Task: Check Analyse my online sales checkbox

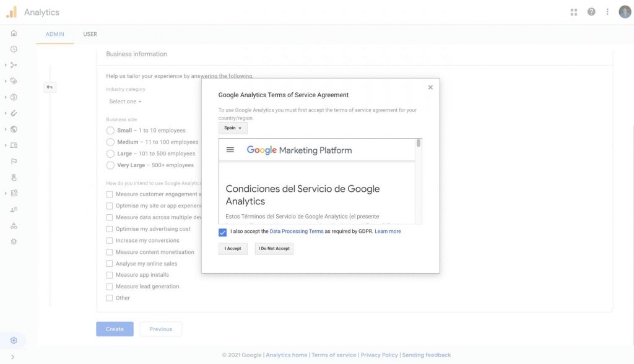Action: point(110,264)
